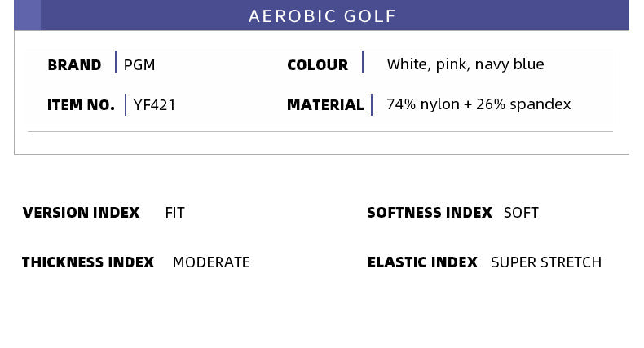This screenshot has height=348, width=644.
Task: Select the SOFTNESS INDEX label
Action: pyautogui.click(x=429, y=213)
